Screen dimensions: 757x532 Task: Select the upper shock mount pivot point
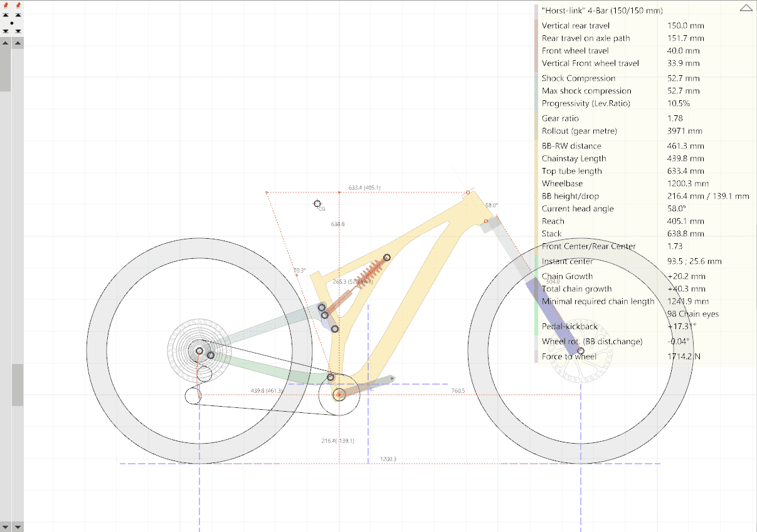pos(387,258)
